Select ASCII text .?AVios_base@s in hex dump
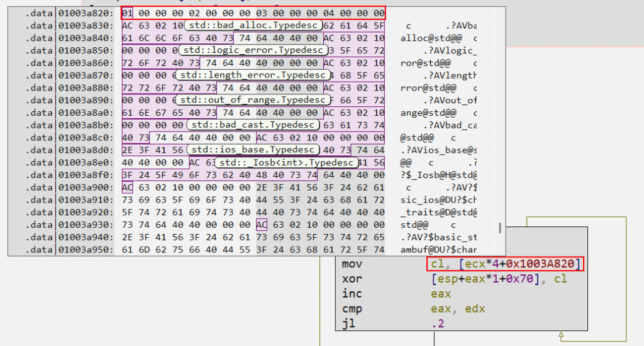Screen dimensions: 644x346 [x=438, y=150]
